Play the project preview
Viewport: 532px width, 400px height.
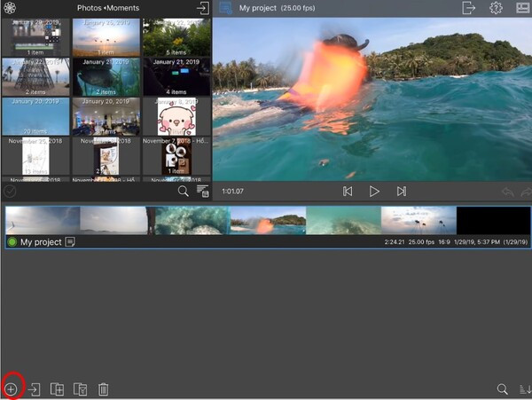tap(374, 192)
